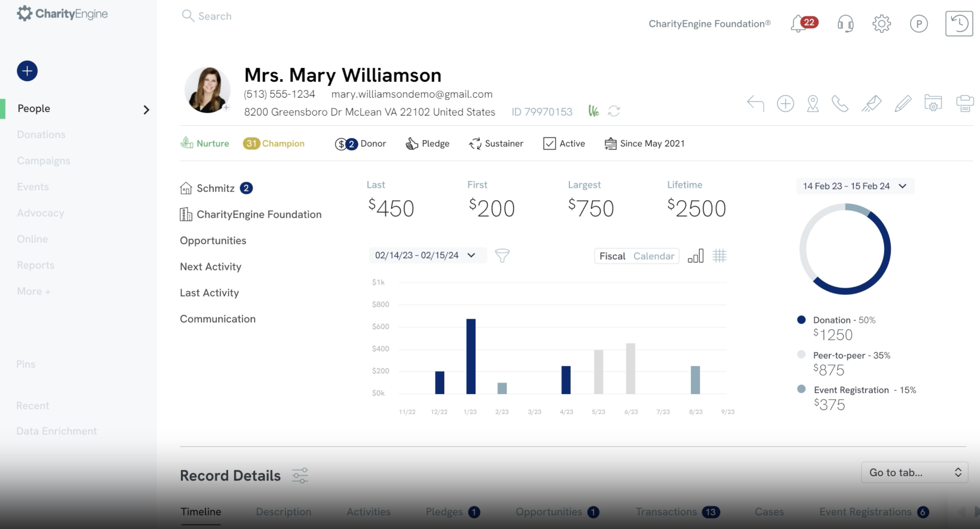Open the Opportunities tab in Record Details
The width and height of the screenshot is (980, 529).
pyautogui.click(x=557, y=512)
